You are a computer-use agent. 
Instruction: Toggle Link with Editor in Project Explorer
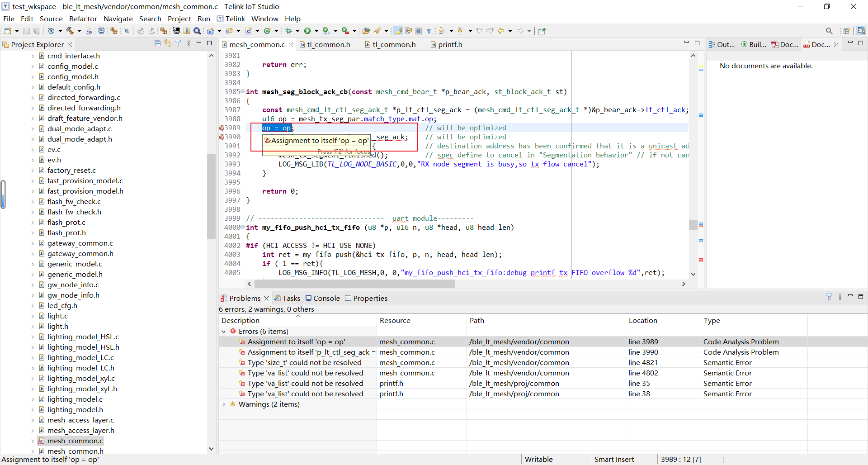click(x=168, y=43)
